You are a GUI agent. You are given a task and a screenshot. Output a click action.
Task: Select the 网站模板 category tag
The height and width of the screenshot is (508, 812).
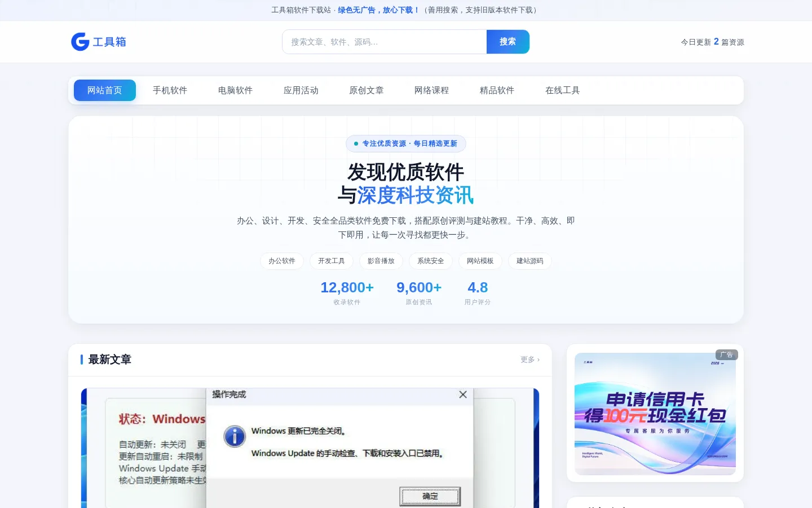coord(480,261)
